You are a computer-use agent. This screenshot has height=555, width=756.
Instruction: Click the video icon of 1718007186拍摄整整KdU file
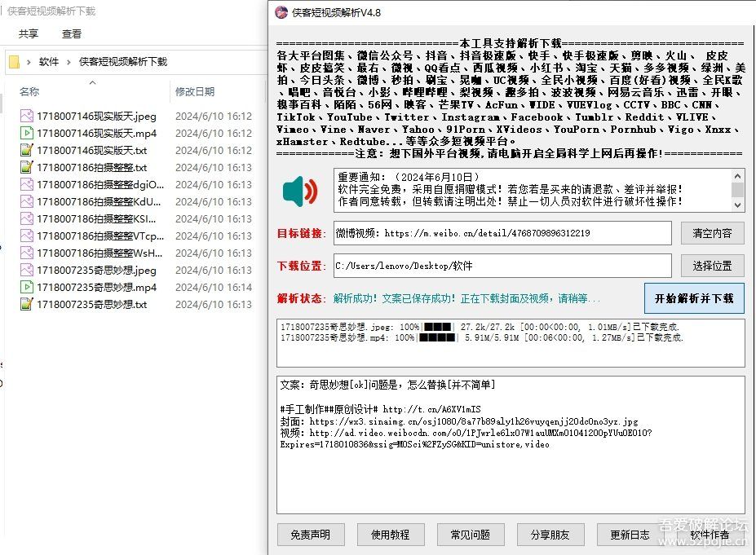tap(26, 201)
